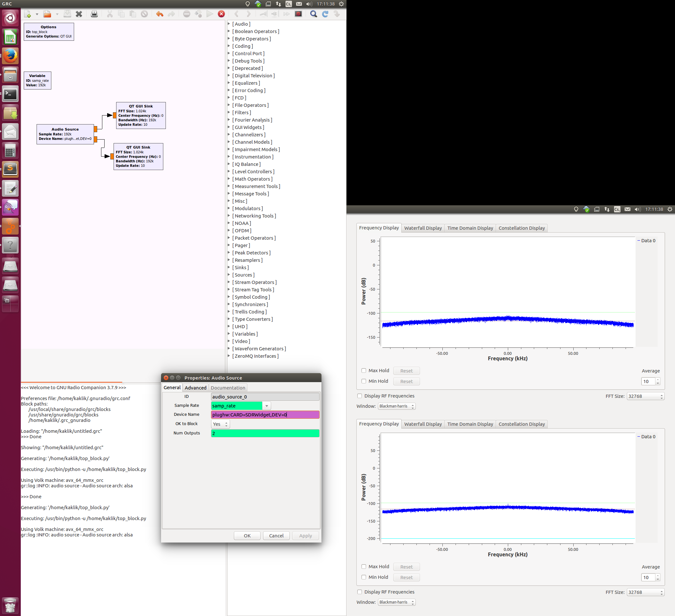Click the orange undo arrow
This screenshot has width=675, height=616.
pyautogui.click(x=159, y=14)
